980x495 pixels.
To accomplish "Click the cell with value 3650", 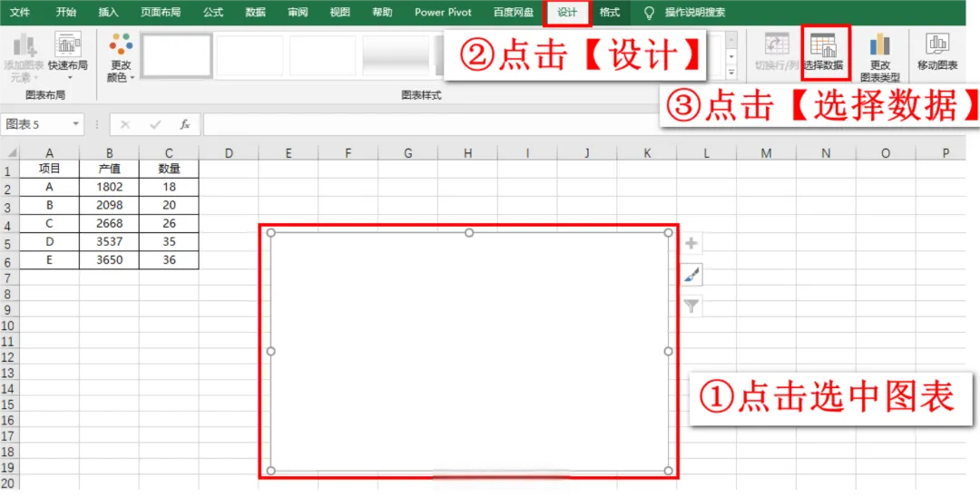I will tap(110, 260).
